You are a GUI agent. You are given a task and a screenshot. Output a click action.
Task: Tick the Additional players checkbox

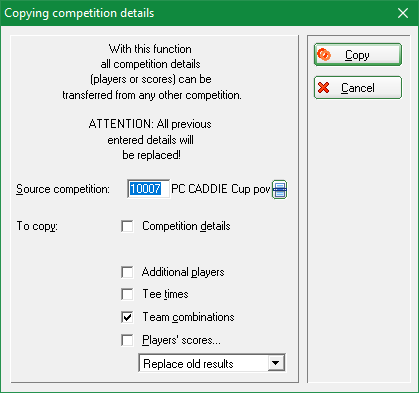tap(127, 272)
